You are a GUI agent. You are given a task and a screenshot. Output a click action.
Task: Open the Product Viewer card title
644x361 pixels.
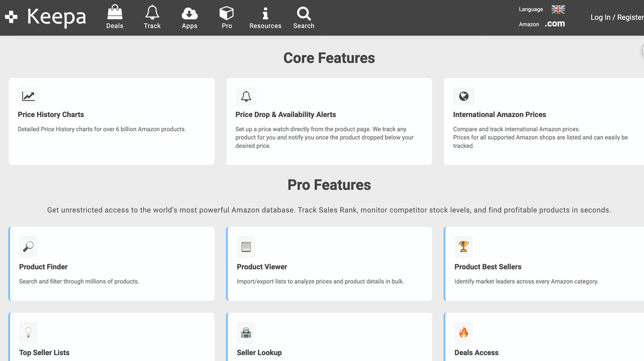click(262, 266)
